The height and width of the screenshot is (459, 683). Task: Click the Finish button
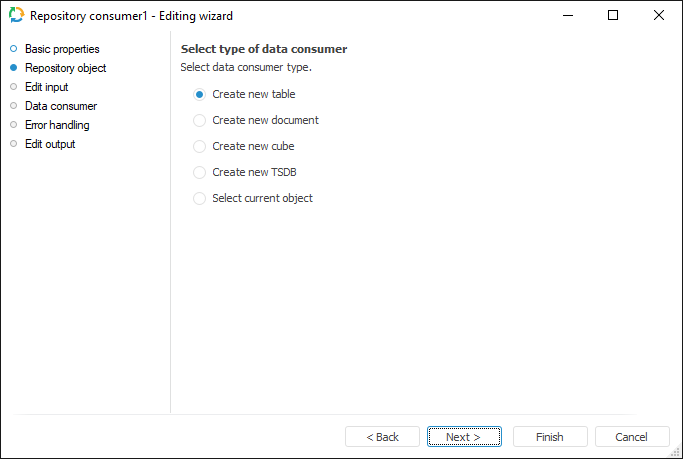550,437
